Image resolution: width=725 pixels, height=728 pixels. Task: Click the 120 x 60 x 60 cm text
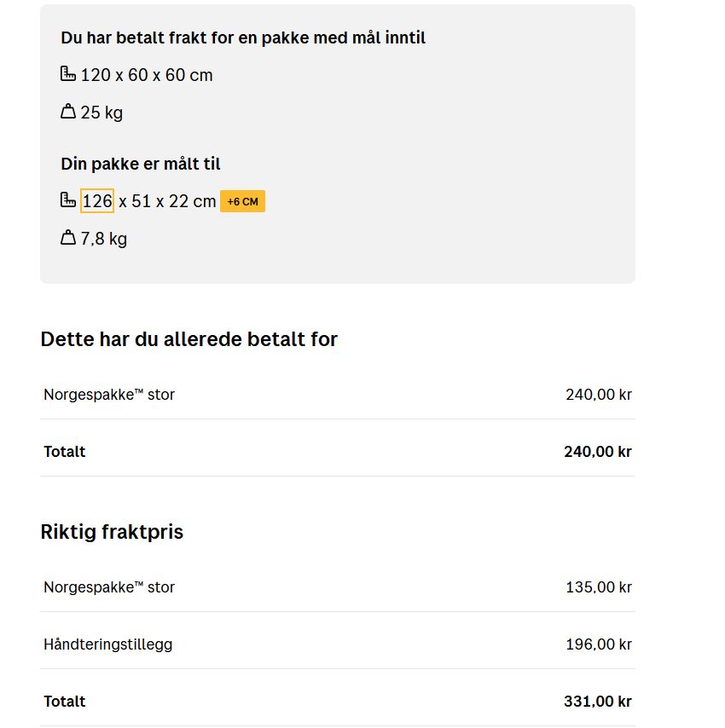(x=147, y=75)
